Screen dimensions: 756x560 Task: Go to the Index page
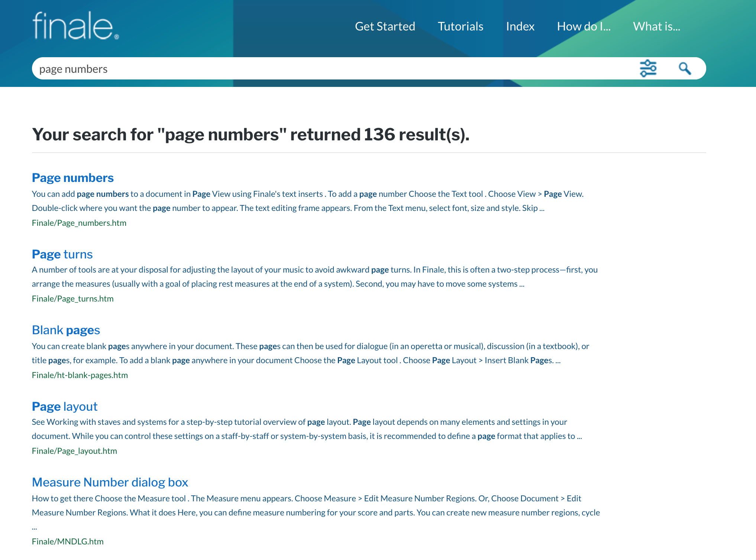[520, 26]
